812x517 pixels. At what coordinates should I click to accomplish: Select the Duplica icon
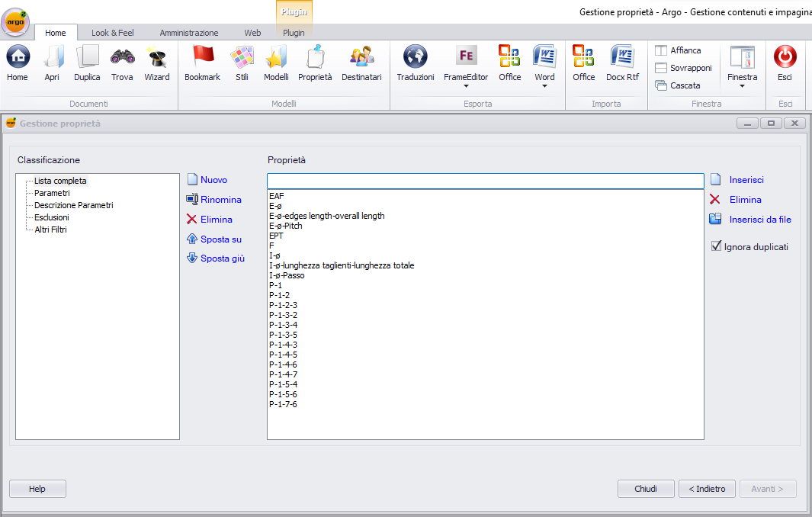[x=87, y=61]
